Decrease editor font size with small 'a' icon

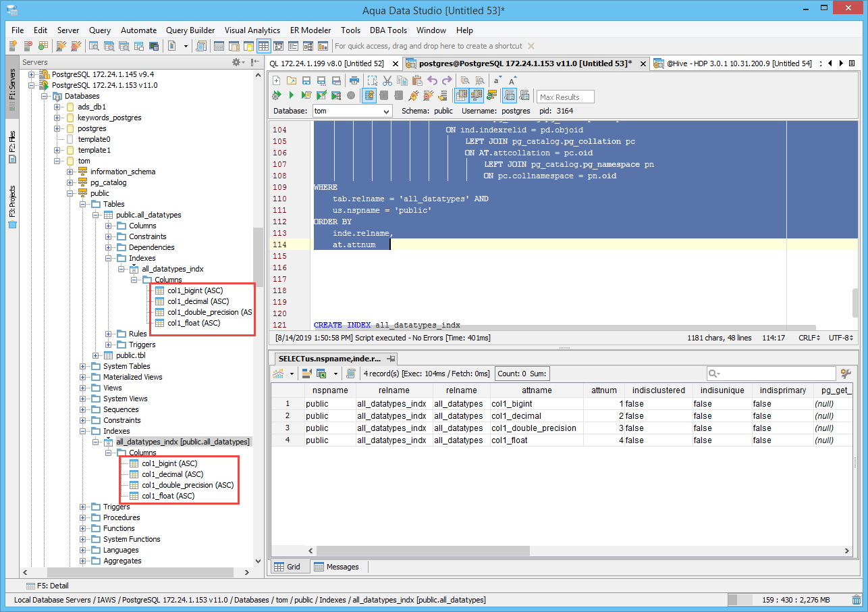[x=497, y=80]
